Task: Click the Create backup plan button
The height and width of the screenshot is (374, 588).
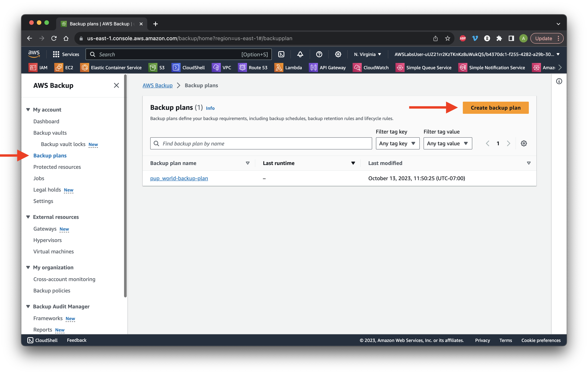Action: [495, 108]
